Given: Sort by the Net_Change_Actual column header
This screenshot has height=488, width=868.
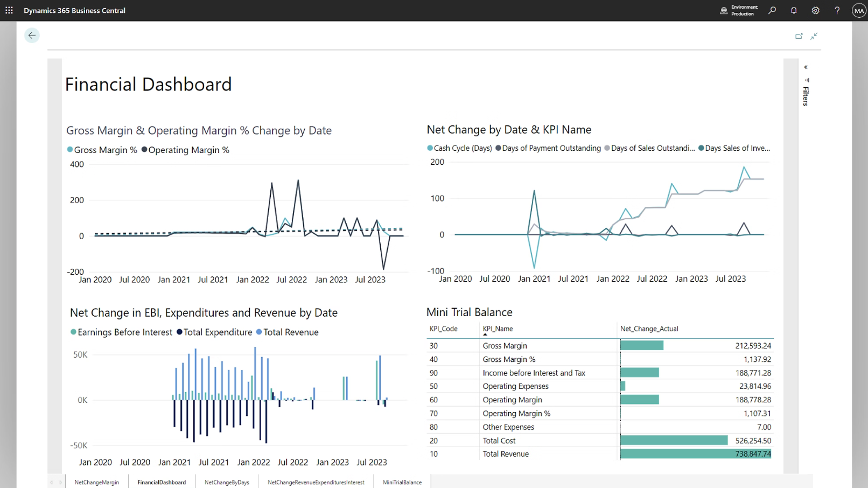Looking at the screenshot, I should tap(649, 329).
